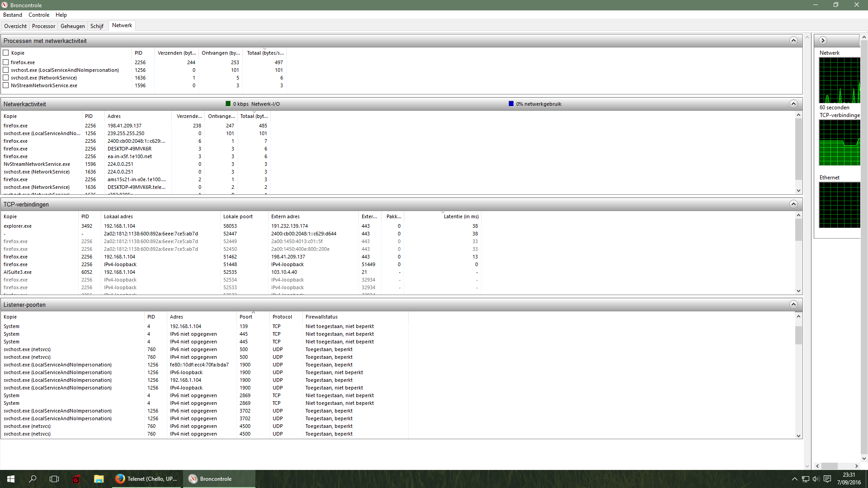Click the graph pane collapse arrow
This screenshot has width=868, height=488.
823,41
